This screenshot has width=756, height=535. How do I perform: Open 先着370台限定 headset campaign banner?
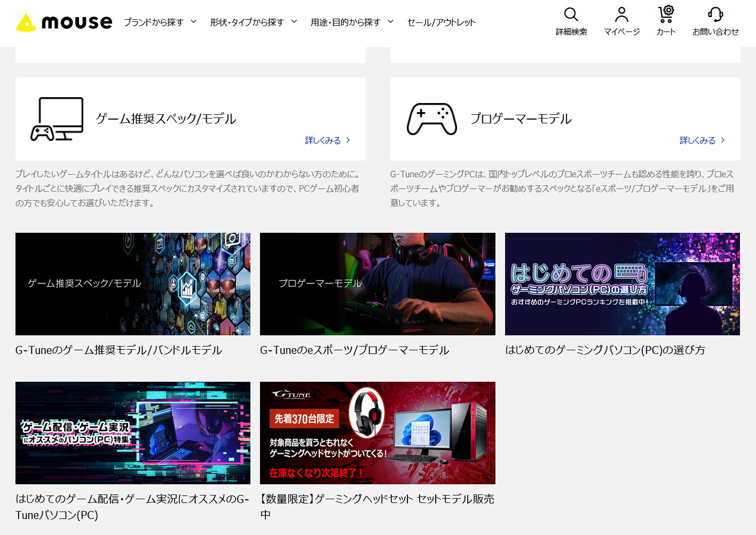[x=377, y=433]
